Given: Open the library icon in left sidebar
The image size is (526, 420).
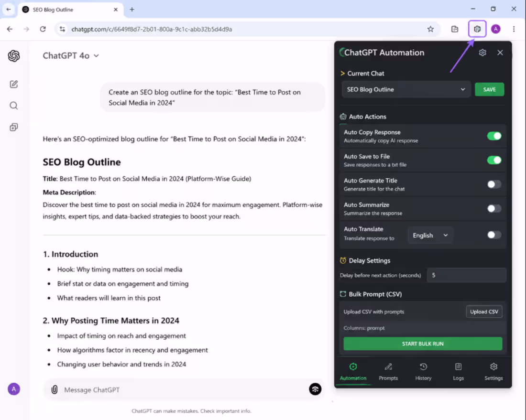Looking at the screenshot, I should point(14,127).
